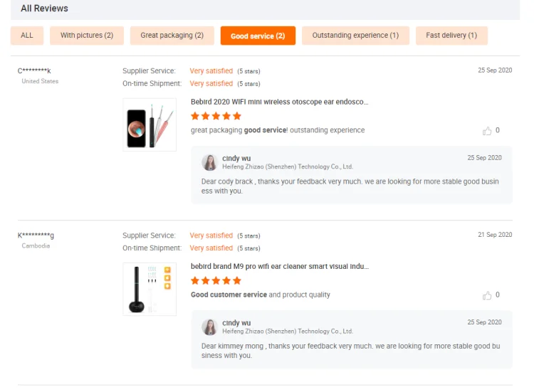
Task: Show Fast delivery (1) reviews
Action: pos(451,36)
